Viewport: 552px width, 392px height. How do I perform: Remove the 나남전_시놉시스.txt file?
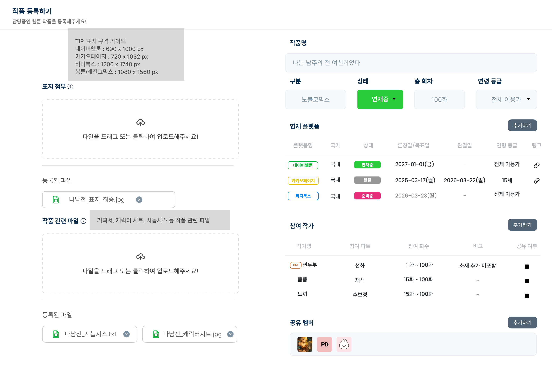click(126, 334)
